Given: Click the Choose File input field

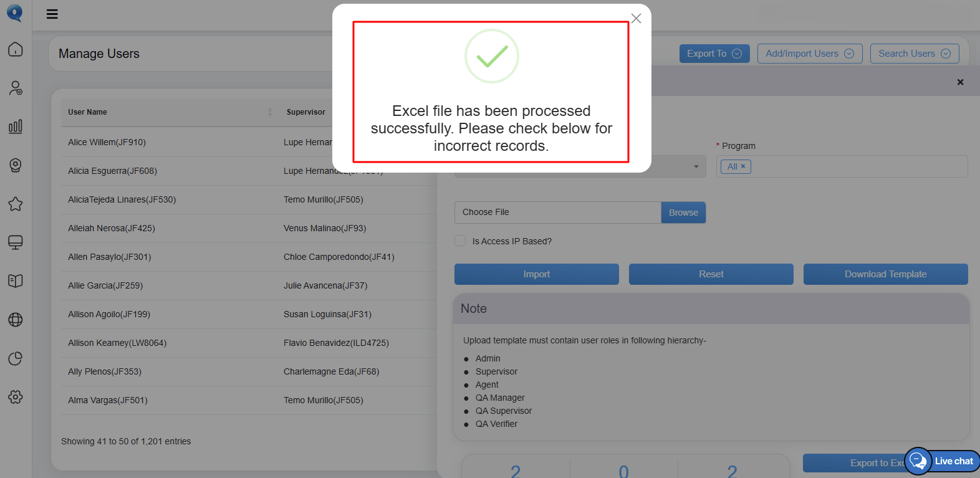Looking at the screenshot, I should (x=558, y=213).
